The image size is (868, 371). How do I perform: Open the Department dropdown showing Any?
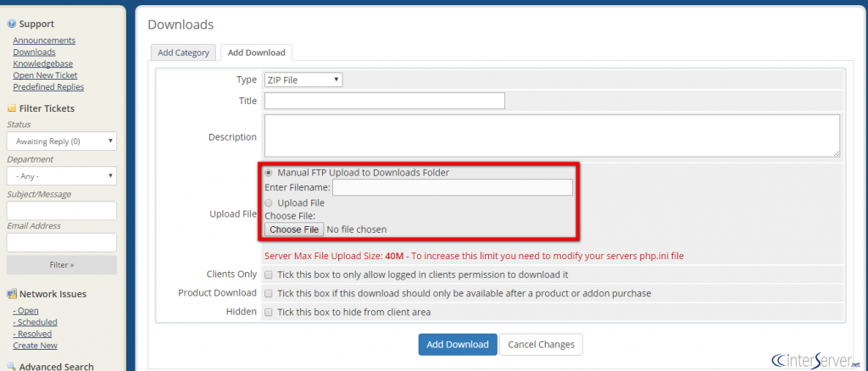click(61, 176)
